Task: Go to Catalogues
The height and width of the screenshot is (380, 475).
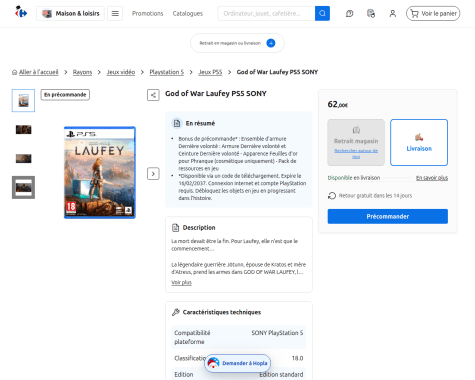Action: click(188, 13)
